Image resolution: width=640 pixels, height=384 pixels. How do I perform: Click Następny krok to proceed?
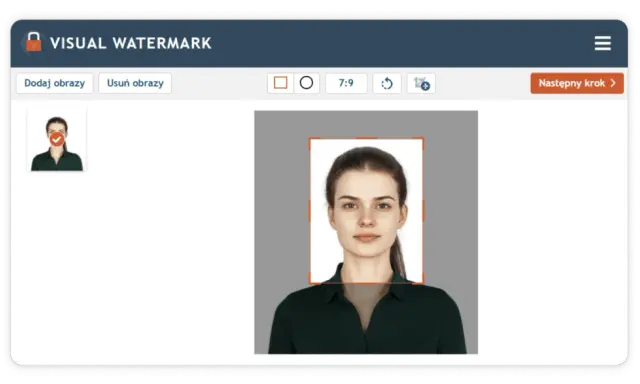[577, 83]
